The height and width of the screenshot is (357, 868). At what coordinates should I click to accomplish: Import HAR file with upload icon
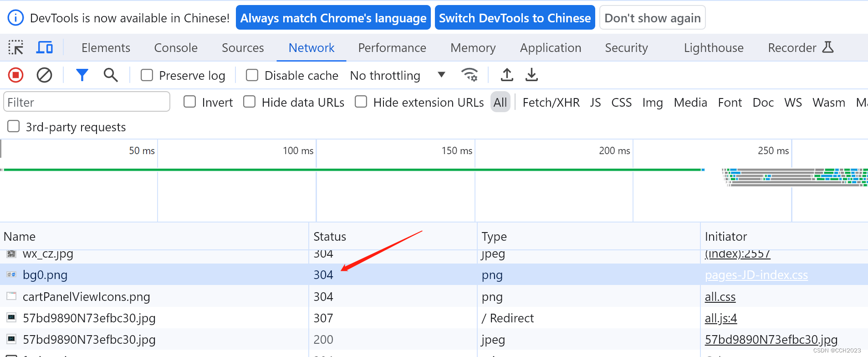[507, 75]
